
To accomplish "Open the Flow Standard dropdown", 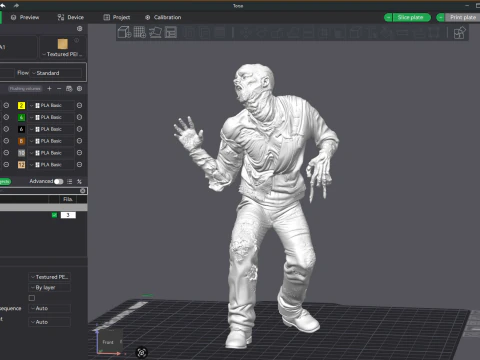I will click(56, 73).
